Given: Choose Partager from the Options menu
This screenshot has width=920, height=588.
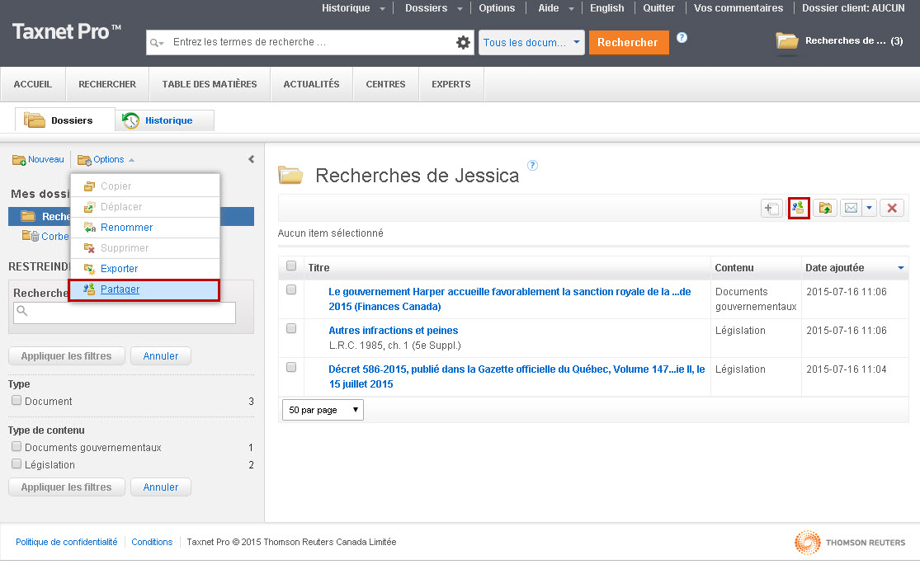Looking at the screenshot, I should 144,289.
